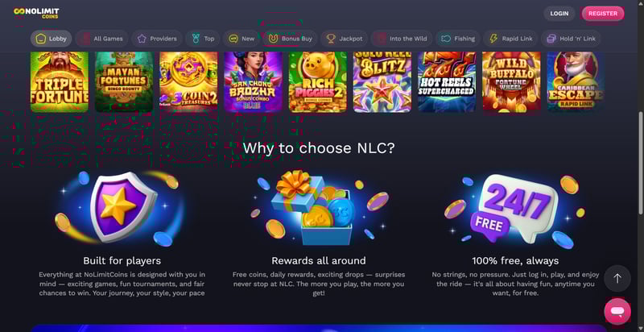This screenshot has height=332, width=644.
Task: Open the Bonus Buy category
Action: point(291,39)
